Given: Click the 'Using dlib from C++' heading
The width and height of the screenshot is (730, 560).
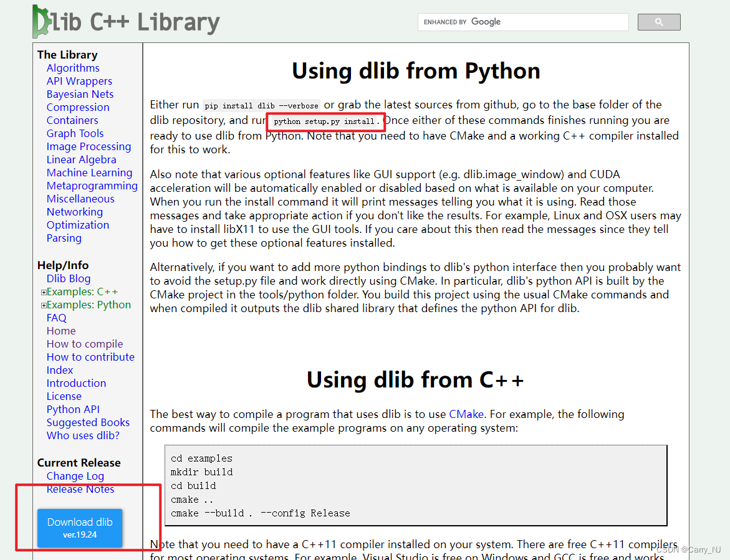Looking at the screenshot, I should click(415, 380).
